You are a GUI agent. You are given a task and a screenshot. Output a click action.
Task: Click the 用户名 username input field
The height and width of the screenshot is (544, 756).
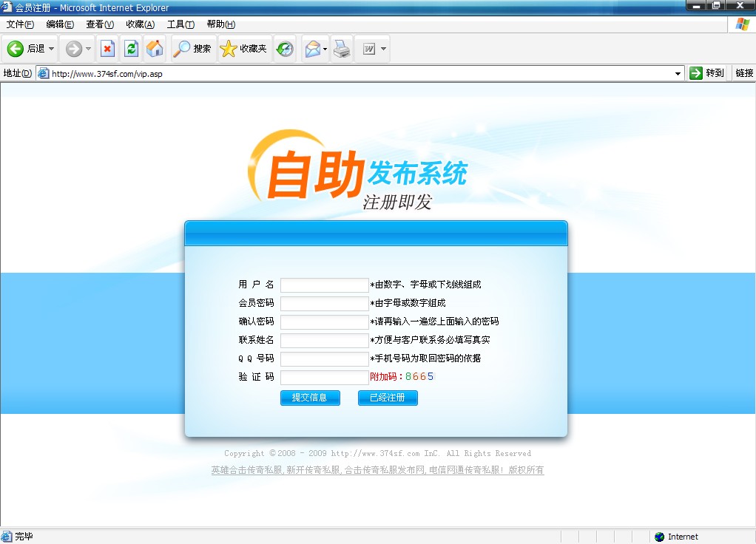coord(324,285)
